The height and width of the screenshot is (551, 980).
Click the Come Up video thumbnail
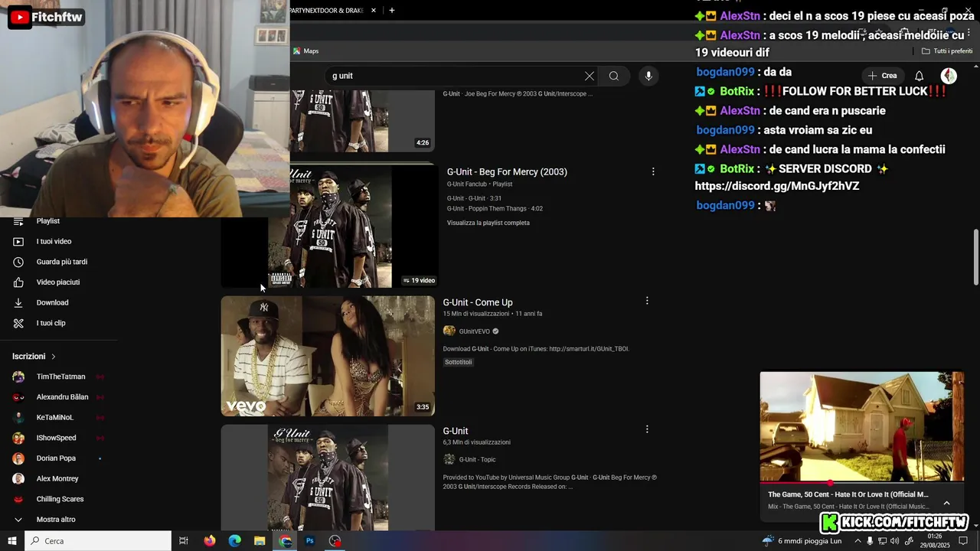click(328, 356)
